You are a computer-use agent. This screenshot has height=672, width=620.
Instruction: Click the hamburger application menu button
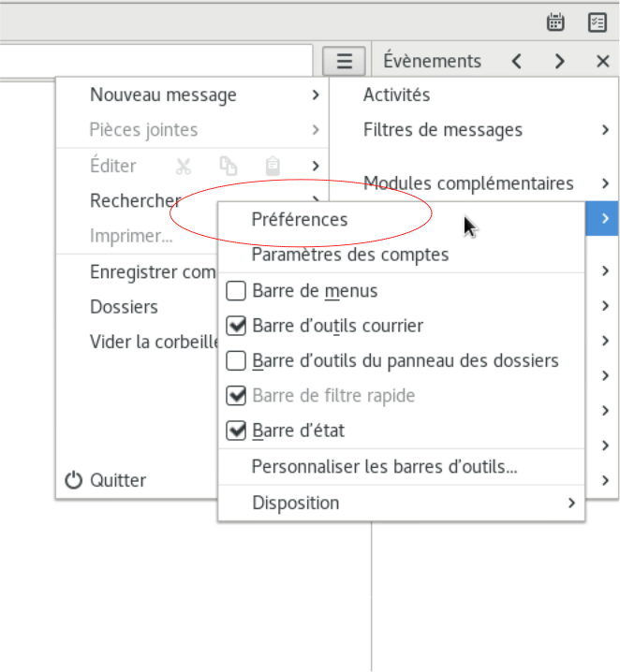(x=344, y=61)
